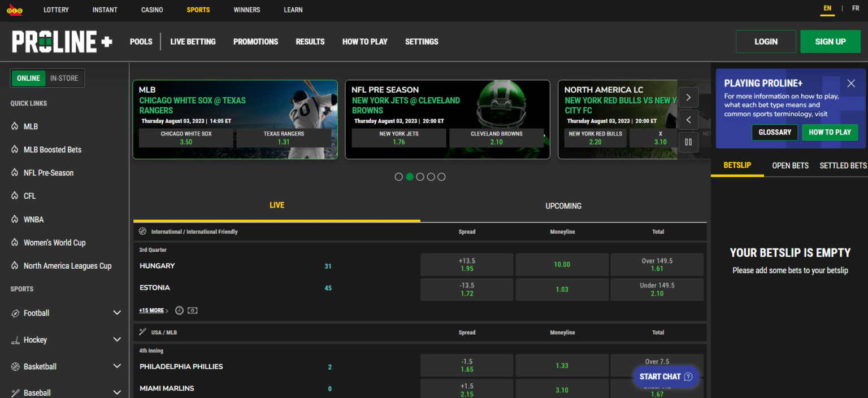The height and width of the screenshot is (398, 868).
Task: Open the GLOSSARY from the info banner
Action: coord(774,132)
